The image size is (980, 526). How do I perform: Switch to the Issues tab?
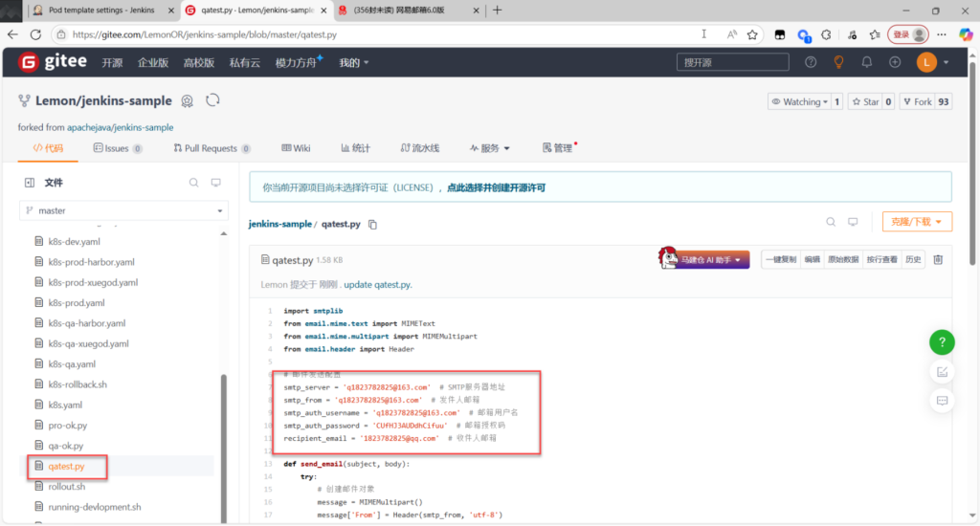[117, 148]
